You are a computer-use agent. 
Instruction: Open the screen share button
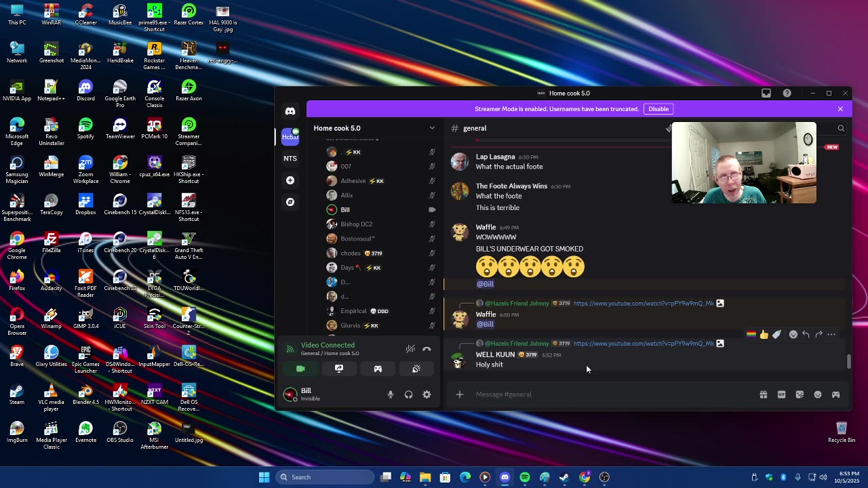click(x=339, y=369)
